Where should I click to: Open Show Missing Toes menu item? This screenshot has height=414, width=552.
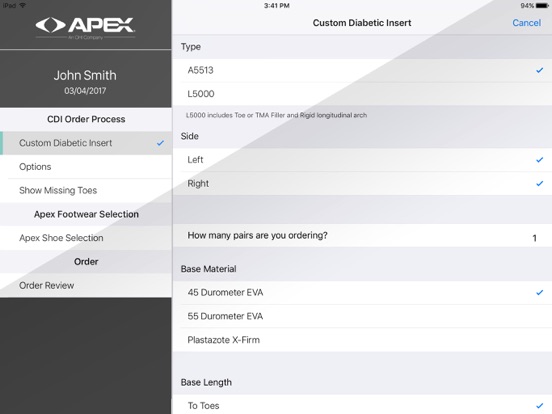pos(86,190)
